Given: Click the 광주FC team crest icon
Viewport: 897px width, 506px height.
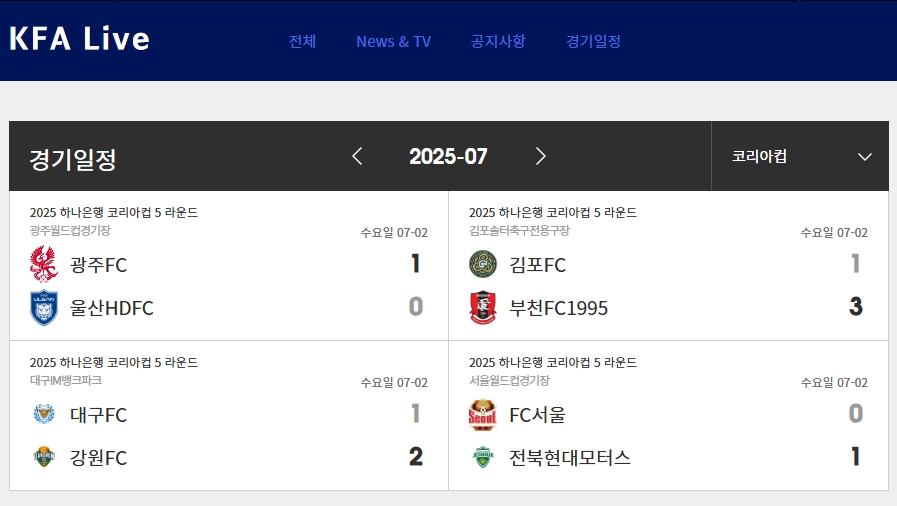Looking at the screenshot, I should pyautogui.click(x=44, y=264).
